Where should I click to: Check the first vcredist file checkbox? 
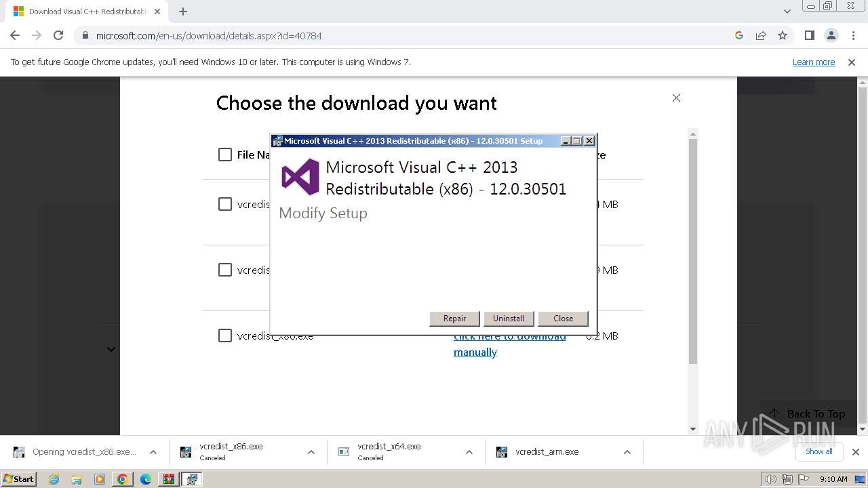(x=225, y=204)
